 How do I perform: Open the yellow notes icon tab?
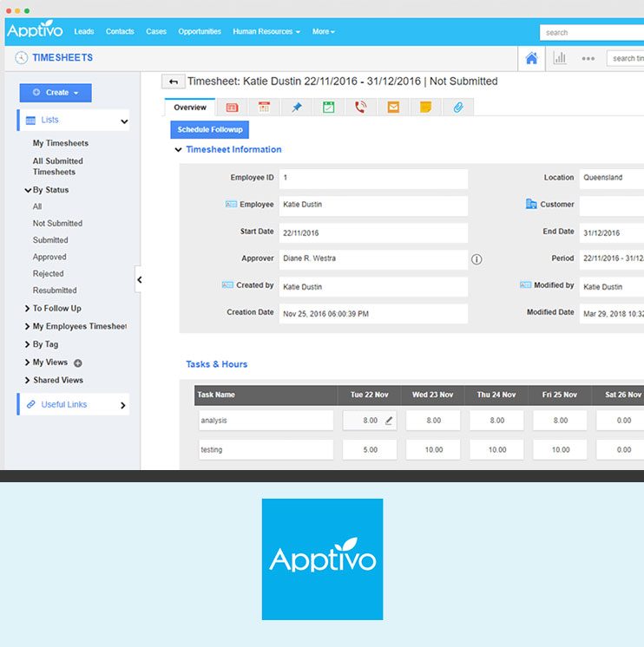pyautogui.click(x=425, y=108)
